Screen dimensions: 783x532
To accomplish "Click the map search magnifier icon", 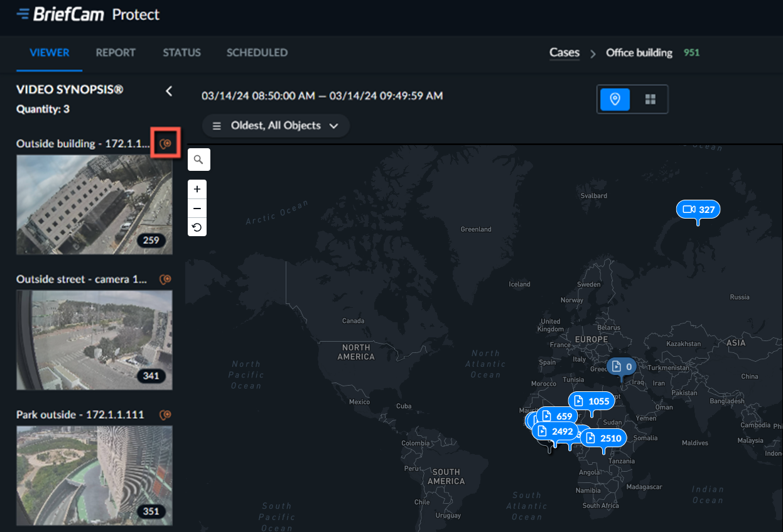I will tap(198, 160).
